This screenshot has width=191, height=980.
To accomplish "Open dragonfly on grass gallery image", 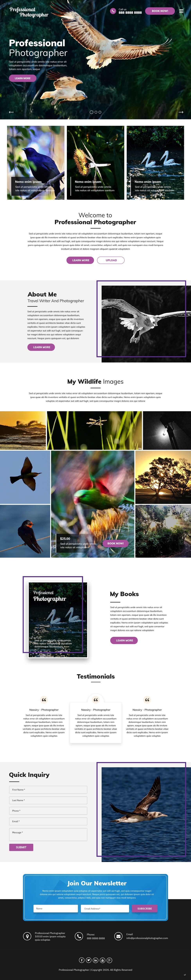I will point(95,430).
